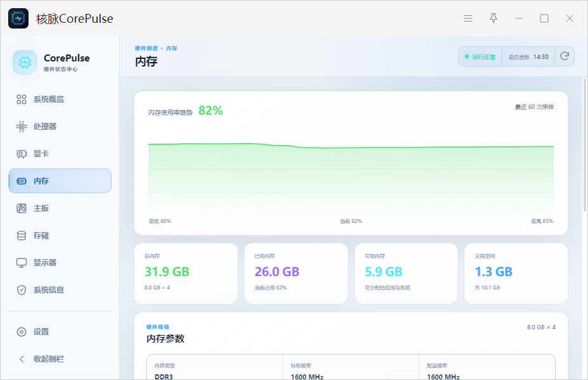Collapse the sidebar with 收起侧栏 chevron
Image resolution: width=588 pixels, height=380 pixels.
click(22, 359)
